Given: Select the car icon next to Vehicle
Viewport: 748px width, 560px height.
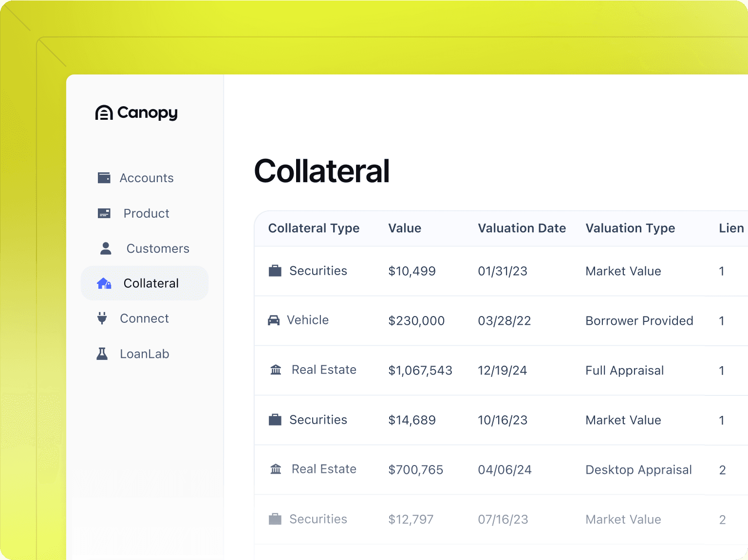Looking at the screenshot, I should click(274, 320).
